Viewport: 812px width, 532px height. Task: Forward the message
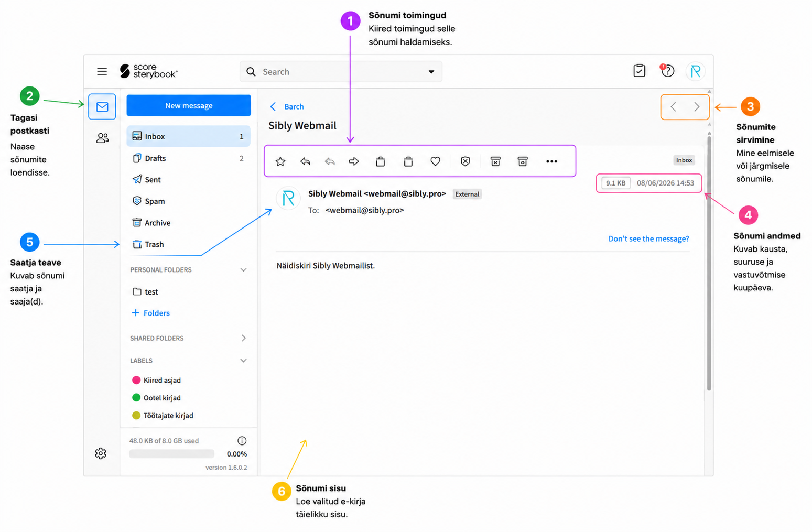[354, 161]
